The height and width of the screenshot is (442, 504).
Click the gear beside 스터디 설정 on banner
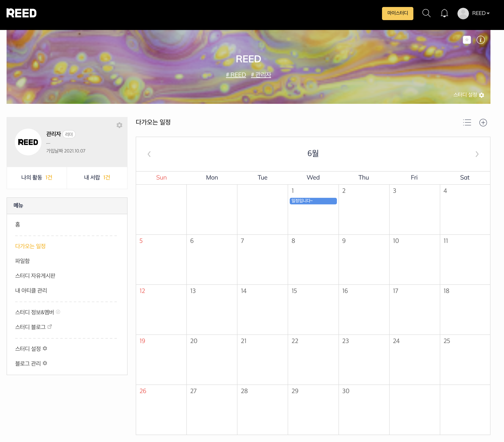click(x=482, y=95)
